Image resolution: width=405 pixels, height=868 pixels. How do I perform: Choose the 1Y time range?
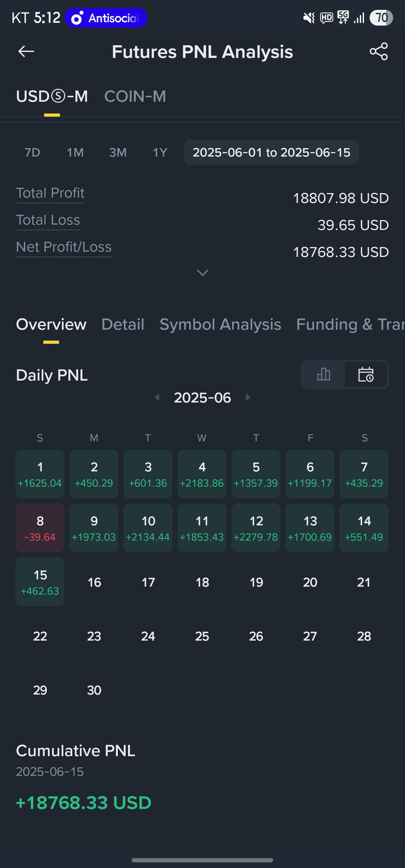click(x=160, y=153)
